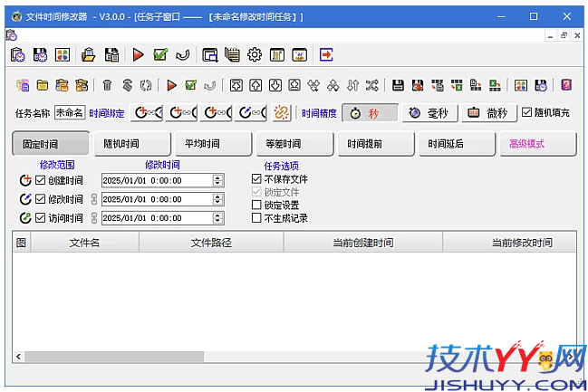The height and width of the screenshot is (392, 588).
Task: Click the window-view icon left of the notepad
Action: click(210, 55)
